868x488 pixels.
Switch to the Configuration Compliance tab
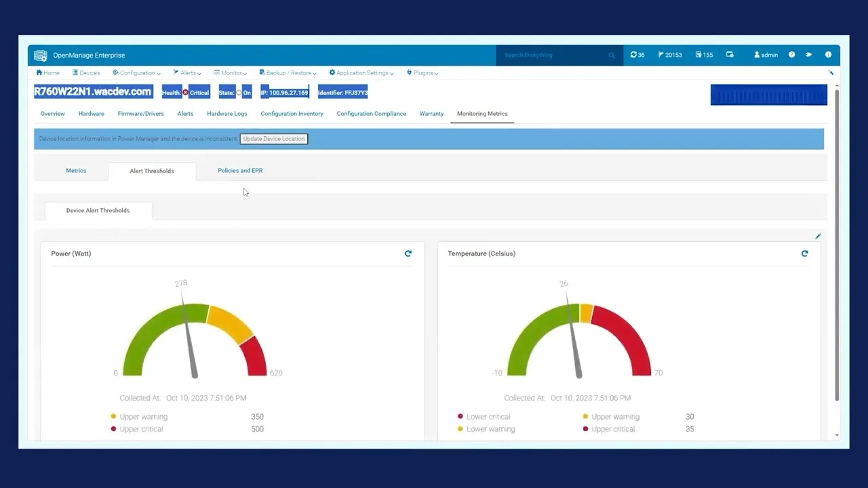point(372,114)
